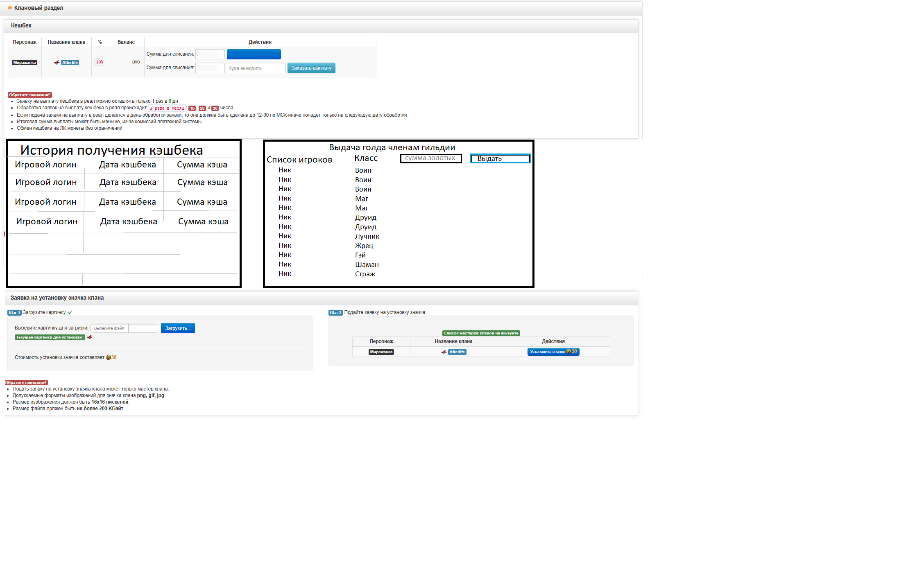Click the сумма золотых input box
Screen dimensions: 924x569
click(431, 158)
